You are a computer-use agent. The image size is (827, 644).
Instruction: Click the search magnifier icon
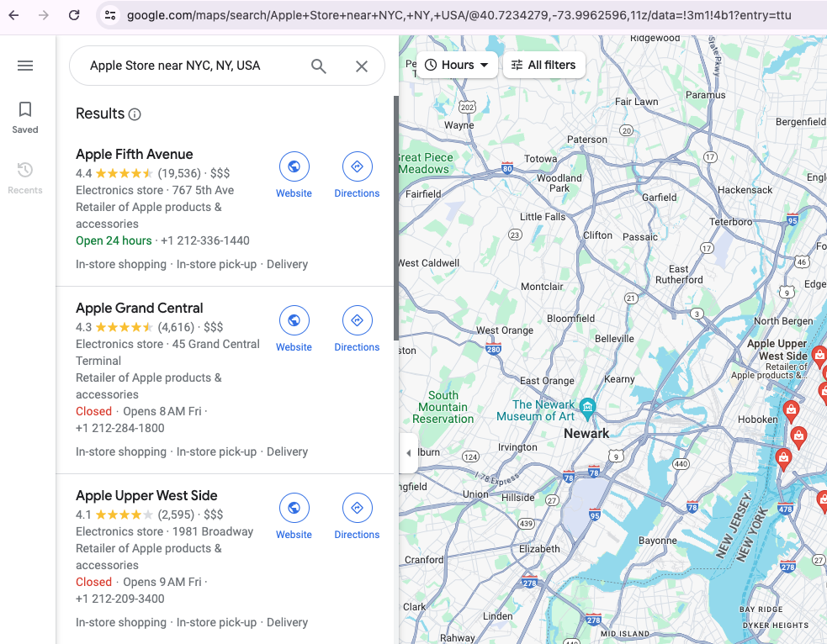[319, 66]
